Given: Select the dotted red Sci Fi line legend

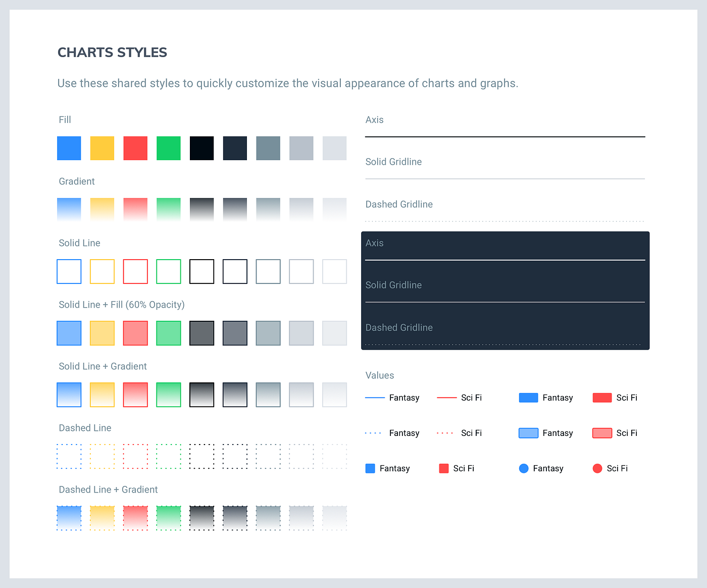Looking at the screenshot, I should coord(444,433).
